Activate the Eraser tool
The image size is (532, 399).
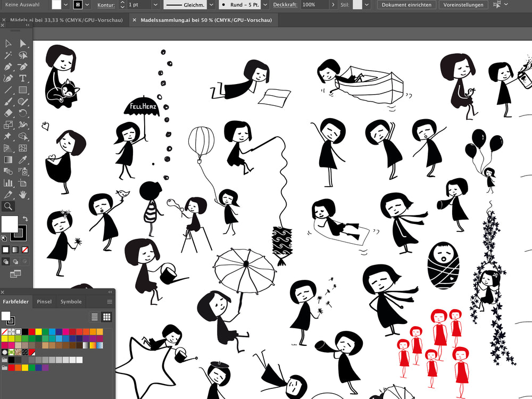pyautogui.click(x=9, y=113)
